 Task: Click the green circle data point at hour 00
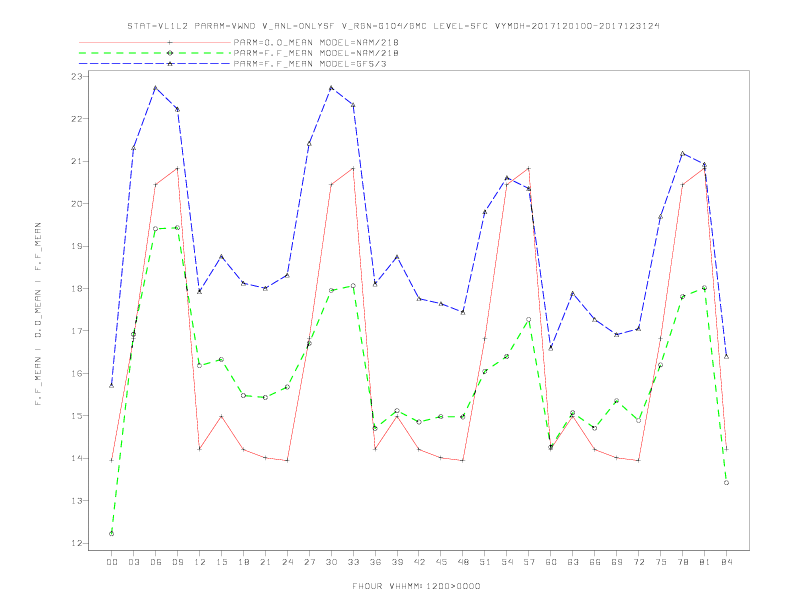click(112, 534)
